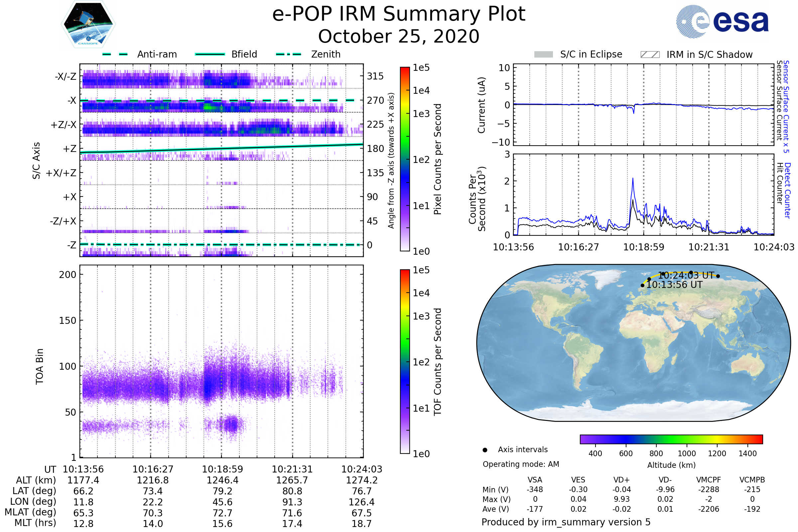This screenshot has width=798, height=532.
Task: Click the CASSIOPE satellite mission logo
Action: [88, 24]
